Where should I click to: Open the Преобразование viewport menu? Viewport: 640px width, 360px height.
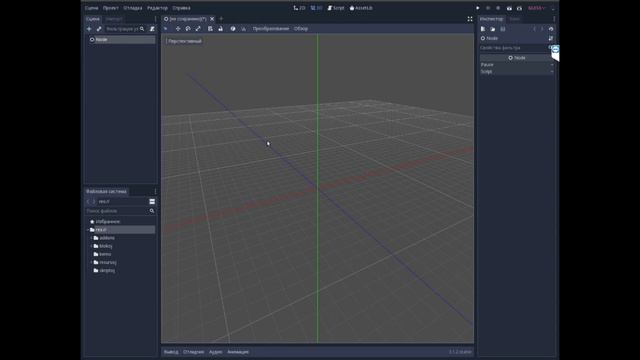pos(271,29)
